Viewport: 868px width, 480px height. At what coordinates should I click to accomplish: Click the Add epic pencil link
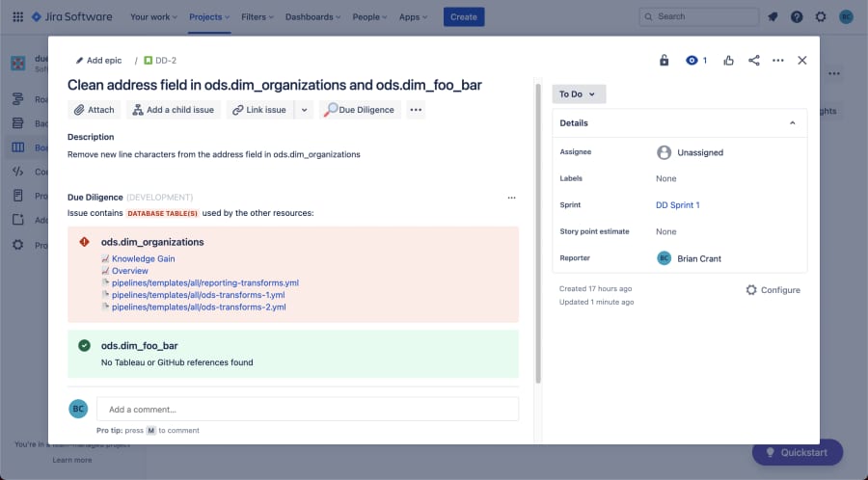(98, 61)
